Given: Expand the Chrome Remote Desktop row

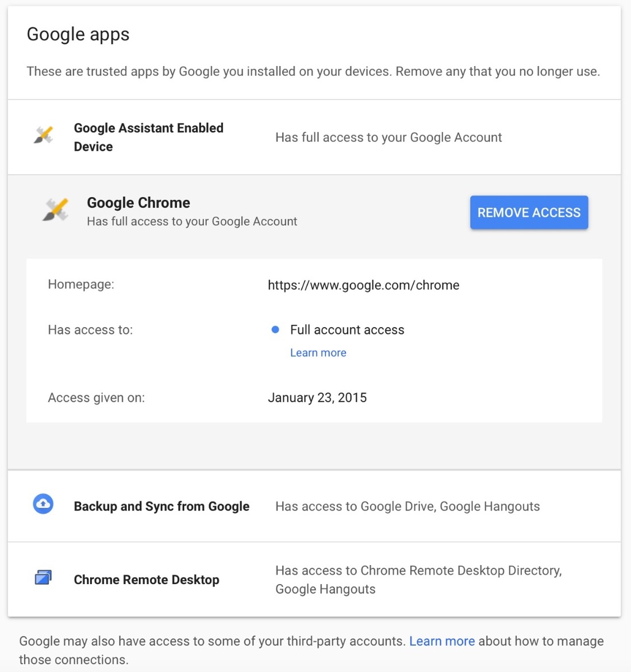Looking at the screenshot, I should [x=314, y=579].
